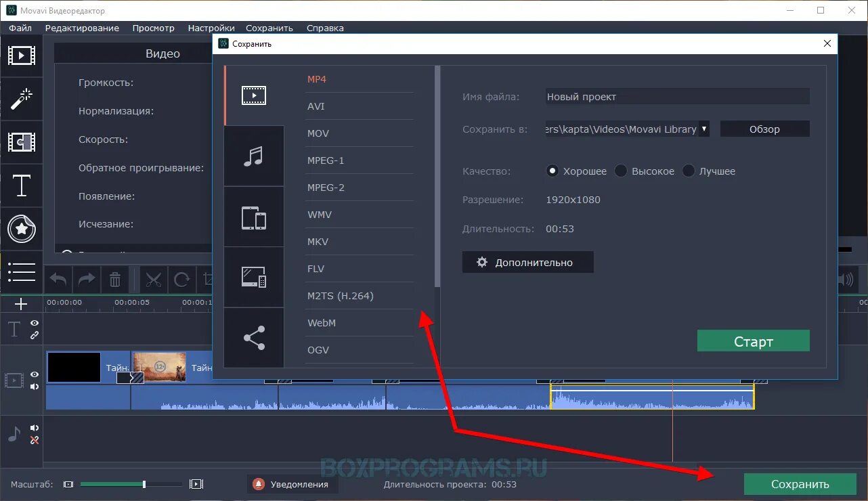Click the toolbar speaker volume icon
868x501 pixels.
coord(845,280)
